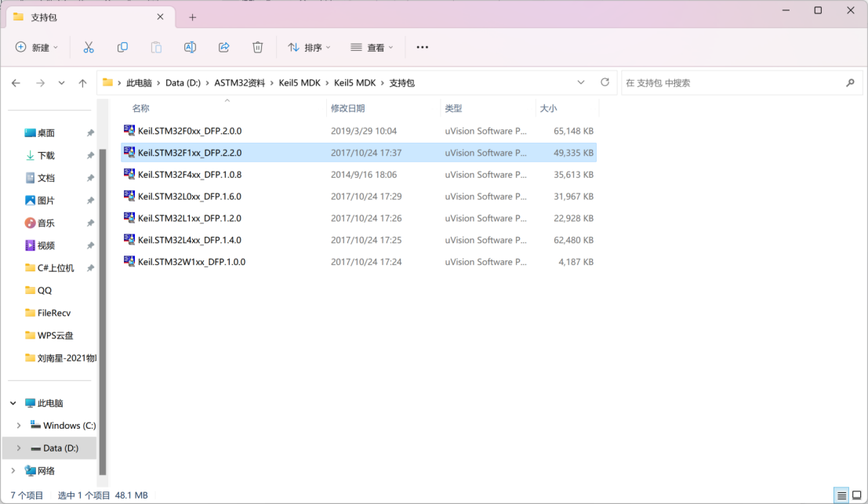Screen dimensions: 868x504
Task: Unpin C#上位机 using its pin icon
Action: coord(90,268)
